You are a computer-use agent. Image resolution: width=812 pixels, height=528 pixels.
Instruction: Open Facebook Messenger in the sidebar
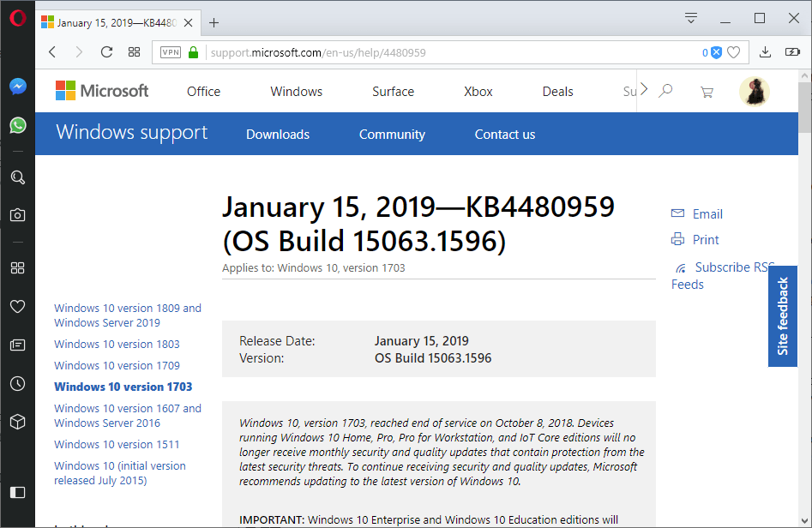coord(18,87)
